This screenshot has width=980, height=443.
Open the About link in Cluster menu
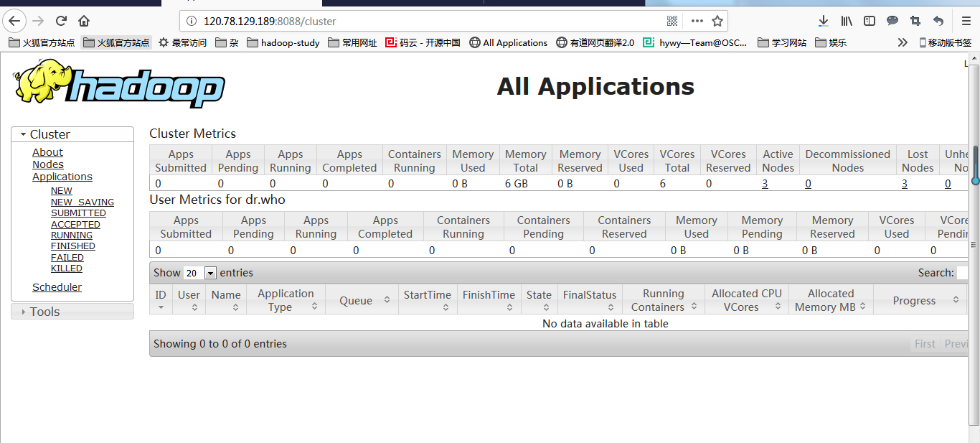(x=47, y=152)
